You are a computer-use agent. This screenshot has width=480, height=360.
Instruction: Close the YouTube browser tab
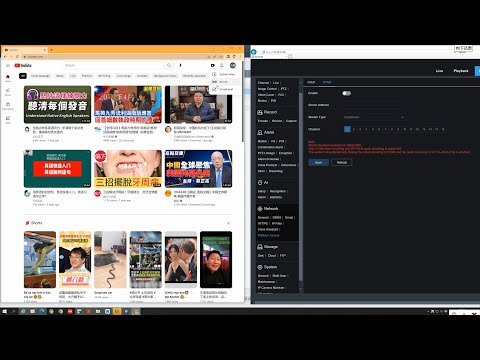click(44, 50)
